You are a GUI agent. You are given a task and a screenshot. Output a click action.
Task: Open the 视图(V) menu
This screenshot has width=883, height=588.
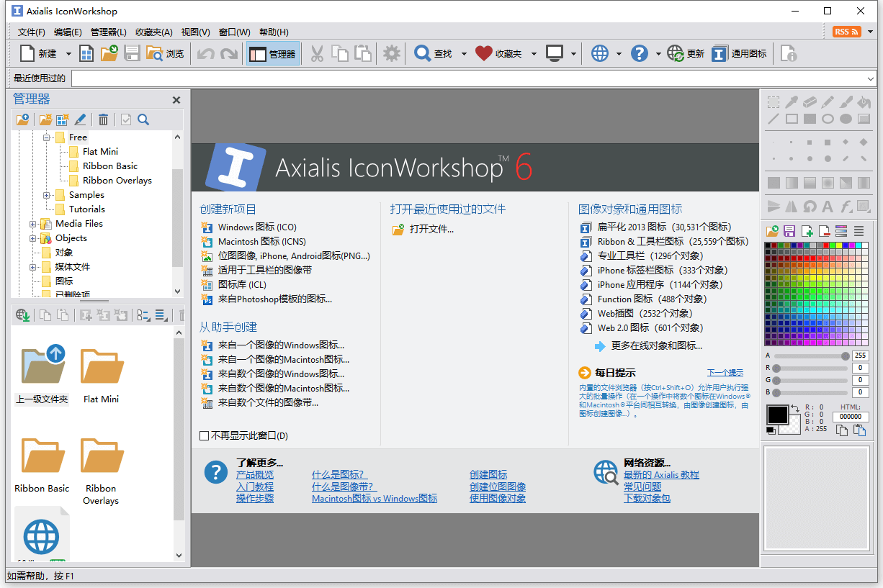[x=196, y=32]
